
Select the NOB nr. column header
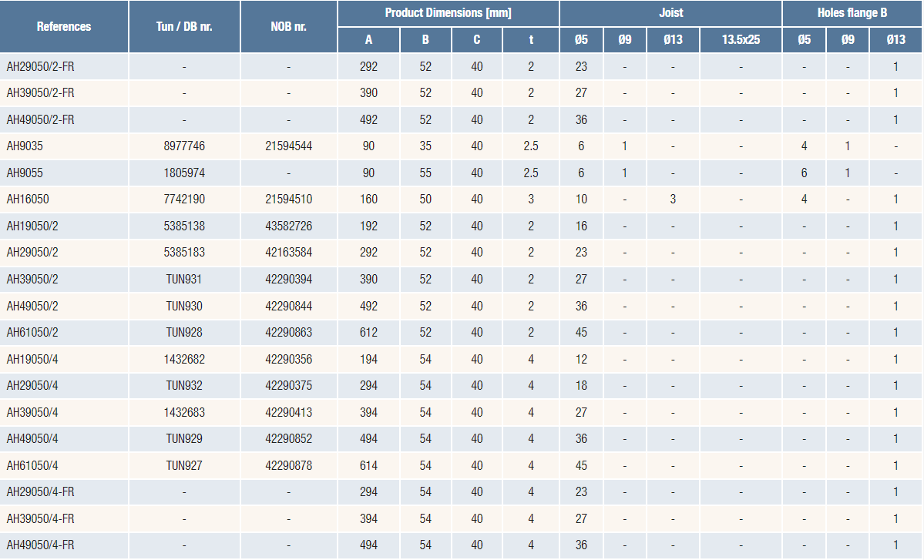[288, 27]
